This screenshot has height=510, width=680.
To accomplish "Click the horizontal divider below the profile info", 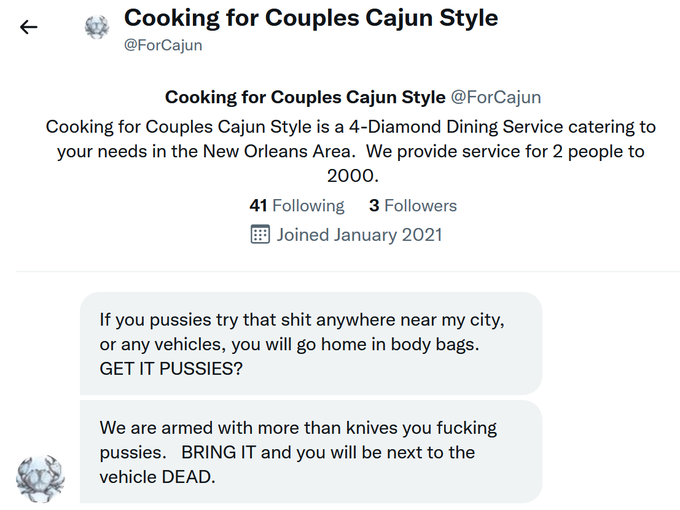I will (x=348, y=271).
